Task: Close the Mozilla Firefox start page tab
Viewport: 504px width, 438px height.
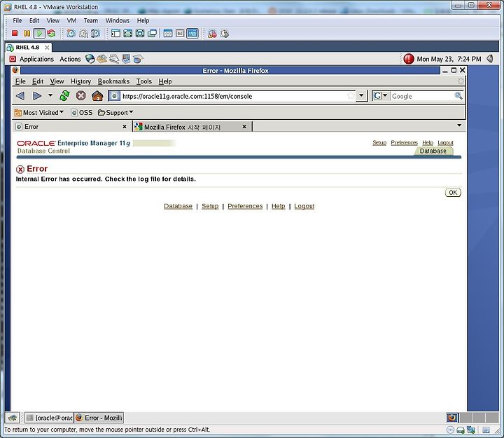Action: pos(244,127)
